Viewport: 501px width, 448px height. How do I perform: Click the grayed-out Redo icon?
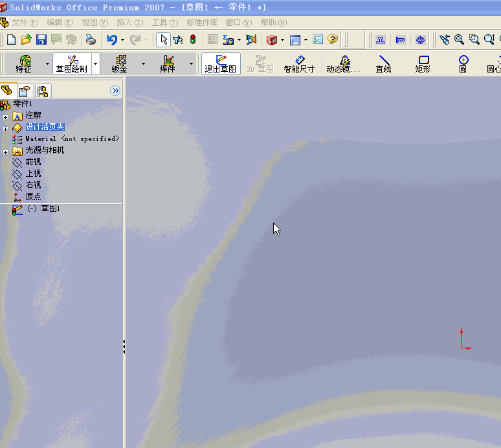tap(135, 39)
